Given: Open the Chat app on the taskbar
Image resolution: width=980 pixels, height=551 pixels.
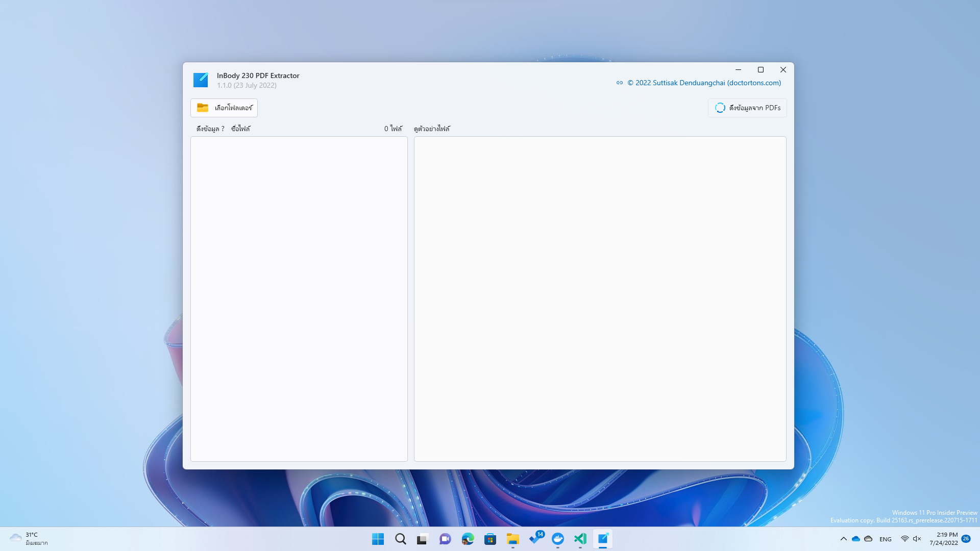Looking at the screenshot, I should pos(446,539).
